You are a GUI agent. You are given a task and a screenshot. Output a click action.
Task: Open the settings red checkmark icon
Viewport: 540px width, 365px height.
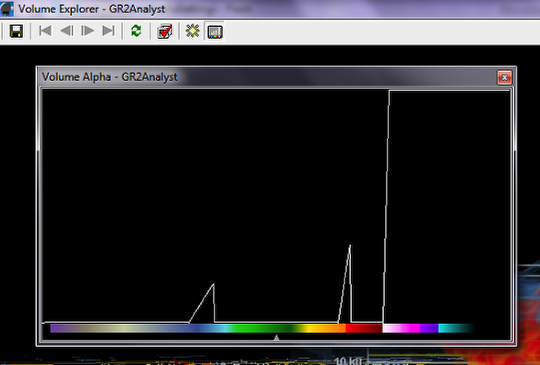click(x=165, y=31)
